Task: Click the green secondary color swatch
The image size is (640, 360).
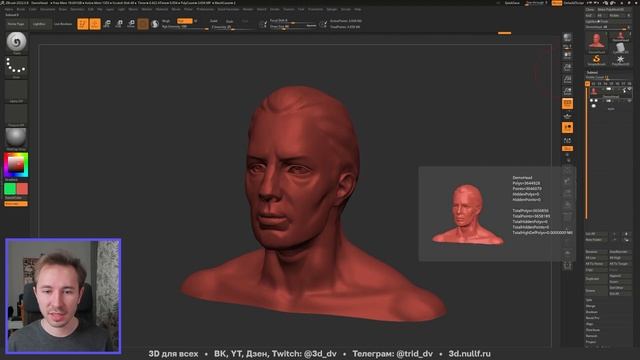Action: [x=10, y=189]
